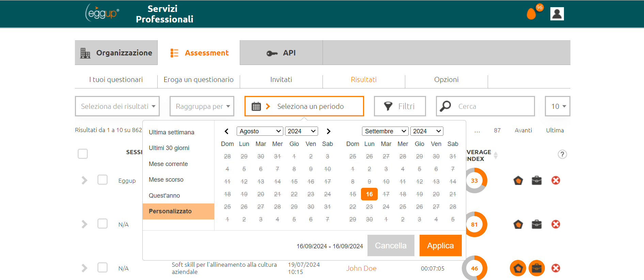Screen dimensions: 644x280
Task: Select the Mese scorso preset
Action: coord(178,180)
